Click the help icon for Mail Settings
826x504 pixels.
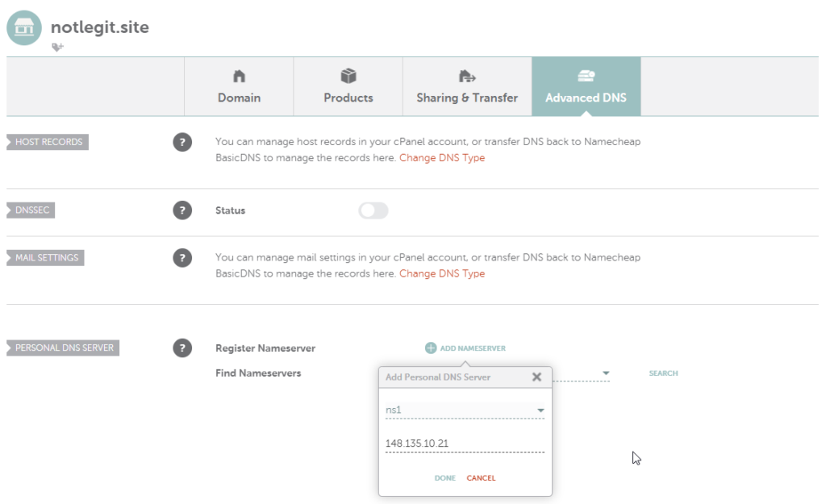click(x=182, y=258)
